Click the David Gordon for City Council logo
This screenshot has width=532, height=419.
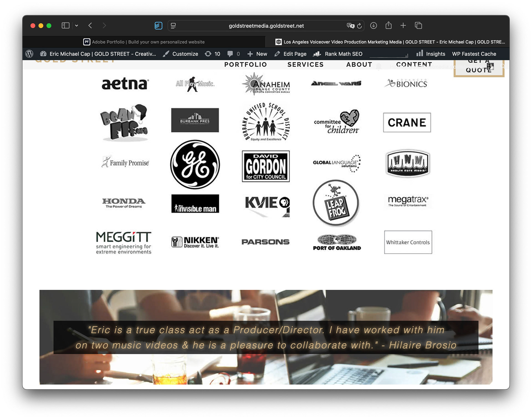pos(266,166)
